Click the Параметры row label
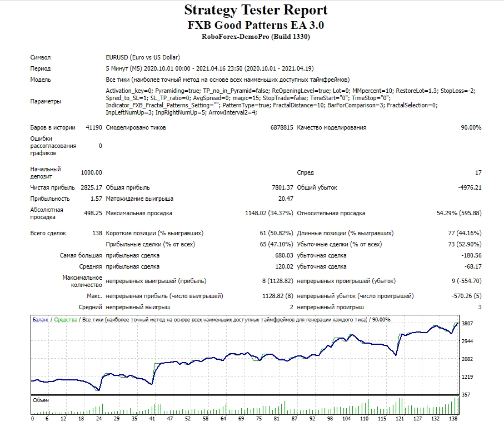Viewport: 504px width, 426px height. [x=46, y=101]
